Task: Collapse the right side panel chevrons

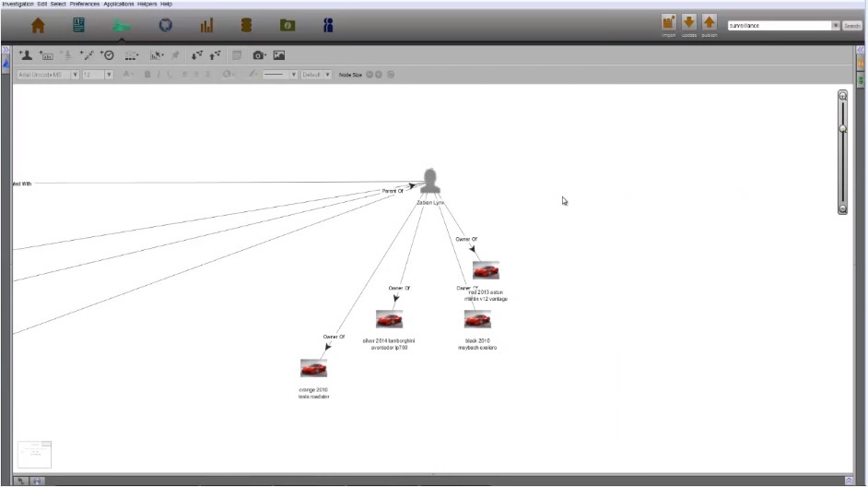Action: [x=861, y=50]
